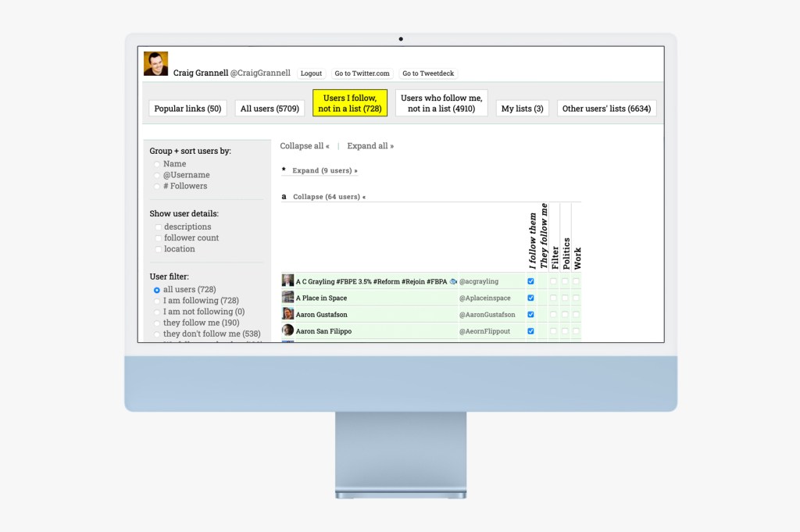Uncheck I follow them for A Place in Space
This screenshot has width=800, height=532.
point(530,298)
